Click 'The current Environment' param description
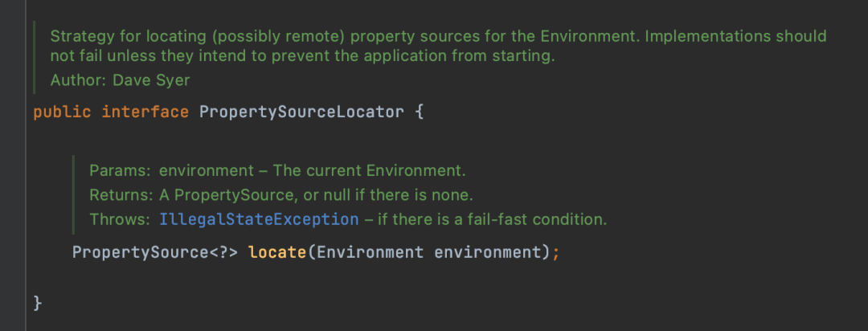868x331 pixels. (370, 170)
